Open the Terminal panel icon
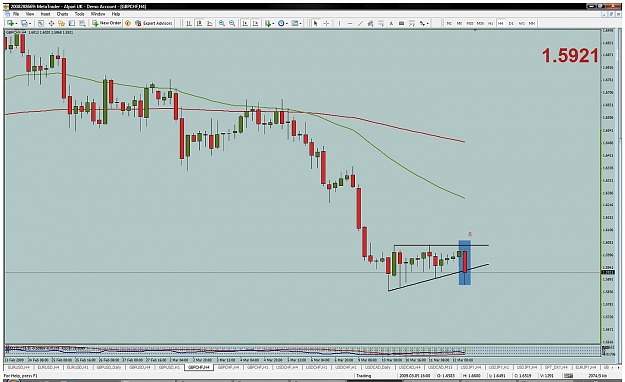Screen dimensions: 625x382 (72, 23)
